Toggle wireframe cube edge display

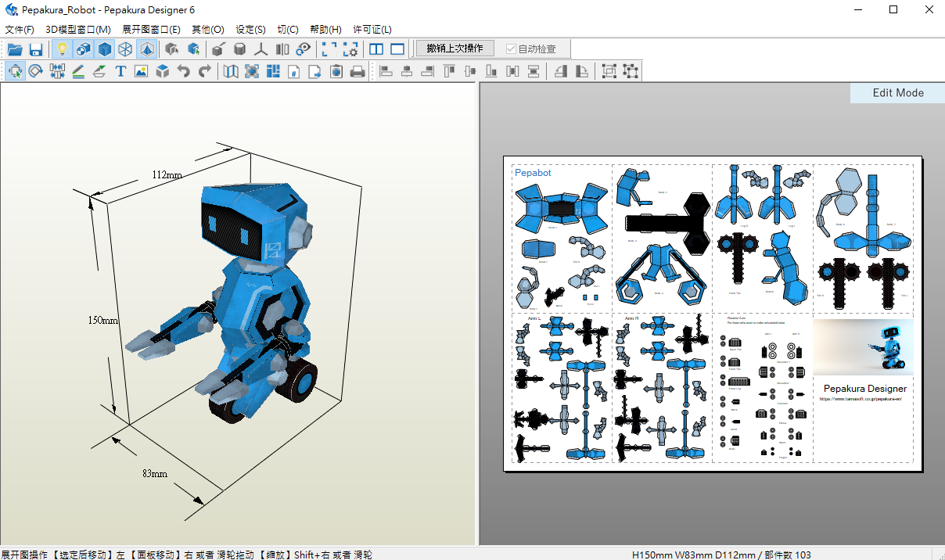(x=125, y=49)
